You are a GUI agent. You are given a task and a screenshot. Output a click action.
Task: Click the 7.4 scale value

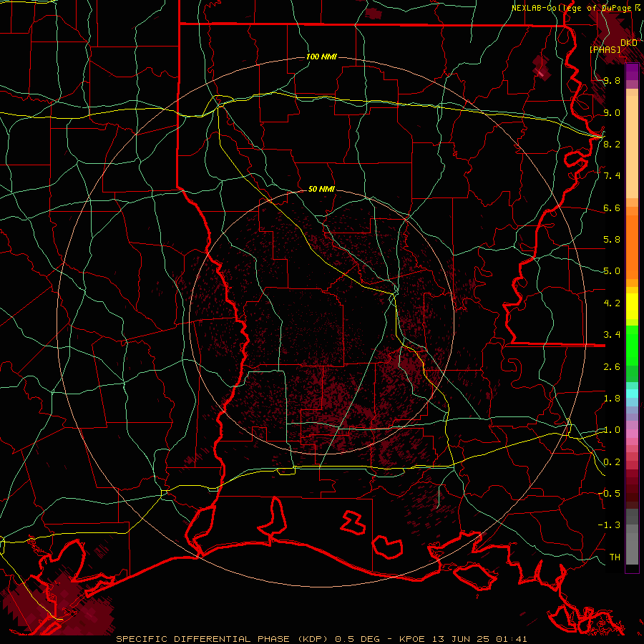(x=612, y=176)
